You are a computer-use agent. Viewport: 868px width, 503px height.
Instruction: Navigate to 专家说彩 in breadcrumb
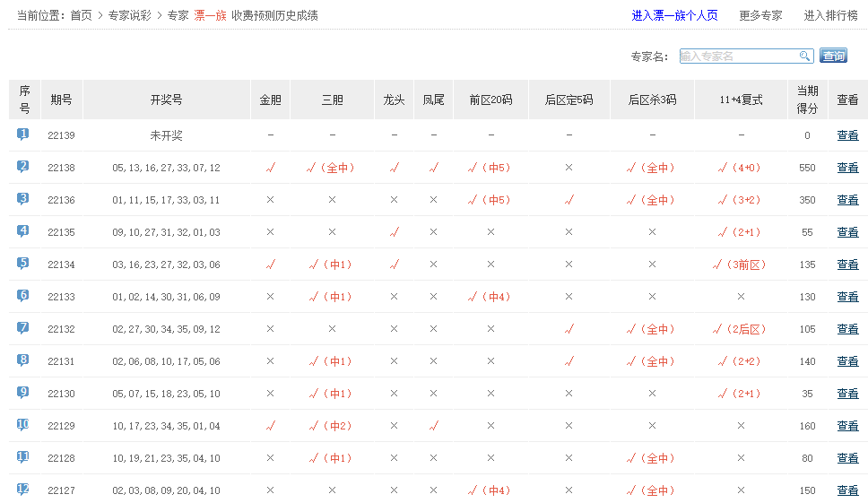(129, 15)
